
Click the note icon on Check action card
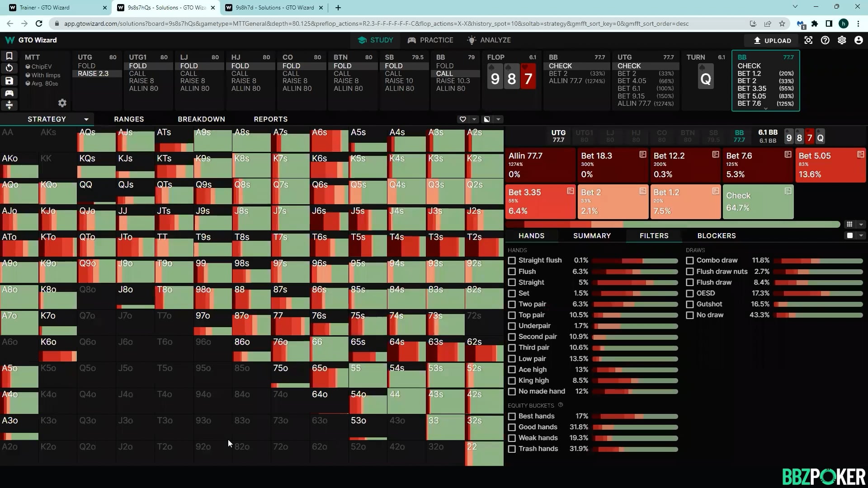pyautogui.click(x=788, y=191)
